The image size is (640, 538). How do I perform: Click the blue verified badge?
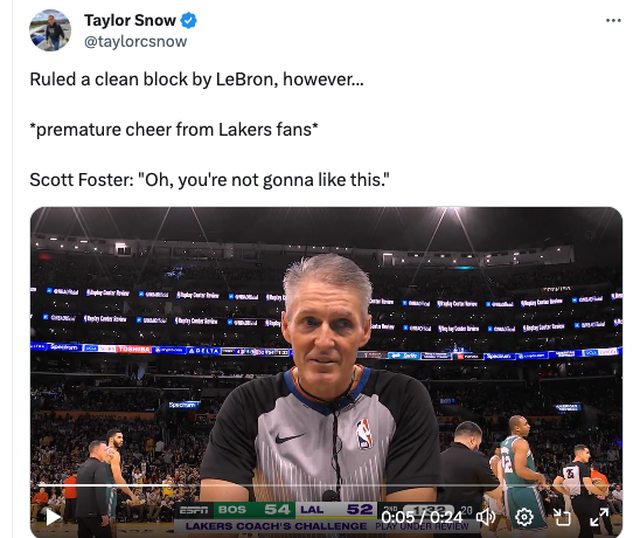[187, 20]
